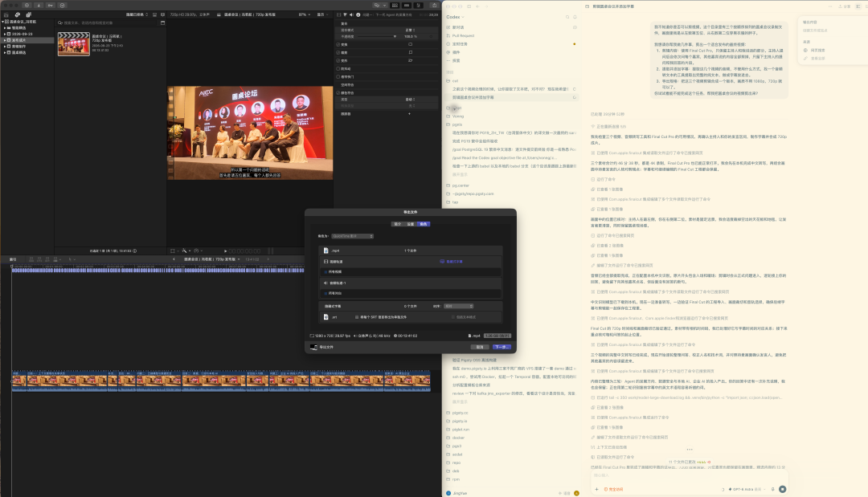Open the Color inspector triangle icon
Viewport: 868px width, 497px height.
345,15
